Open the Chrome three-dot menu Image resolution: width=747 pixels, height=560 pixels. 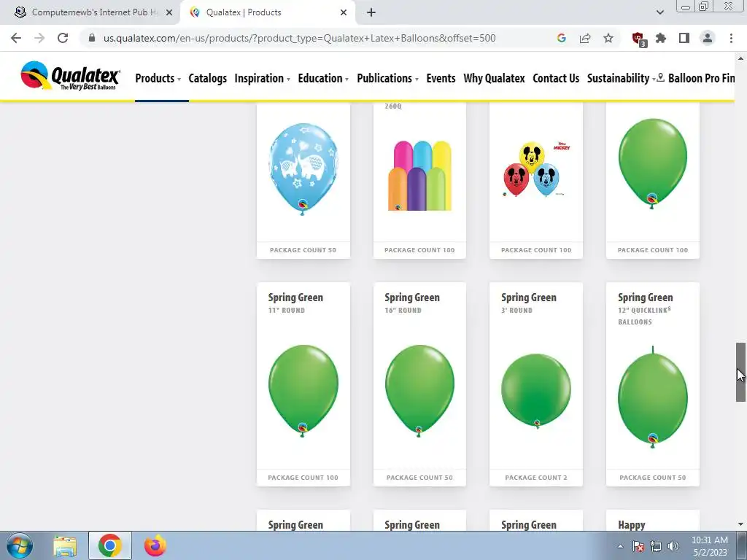731,38
